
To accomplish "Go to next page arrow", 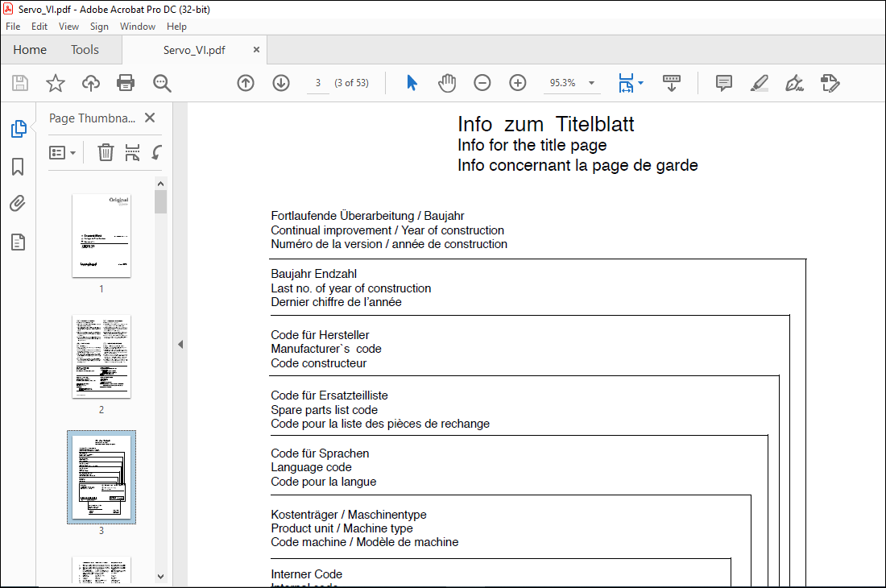I will (x=281, y=83).
